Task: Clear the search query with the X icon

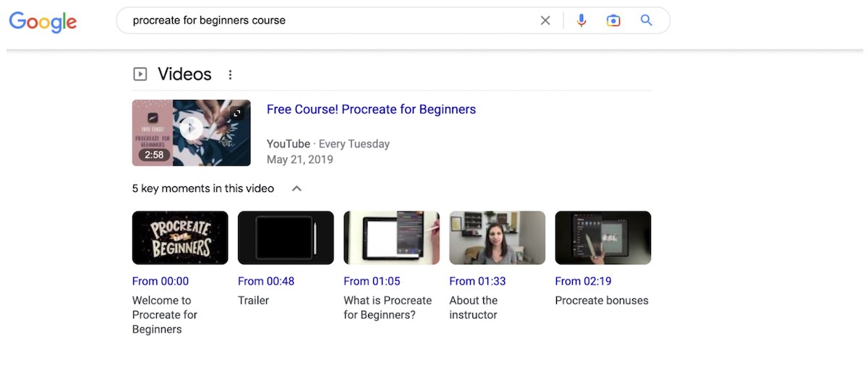Action: tap(545, 21)
